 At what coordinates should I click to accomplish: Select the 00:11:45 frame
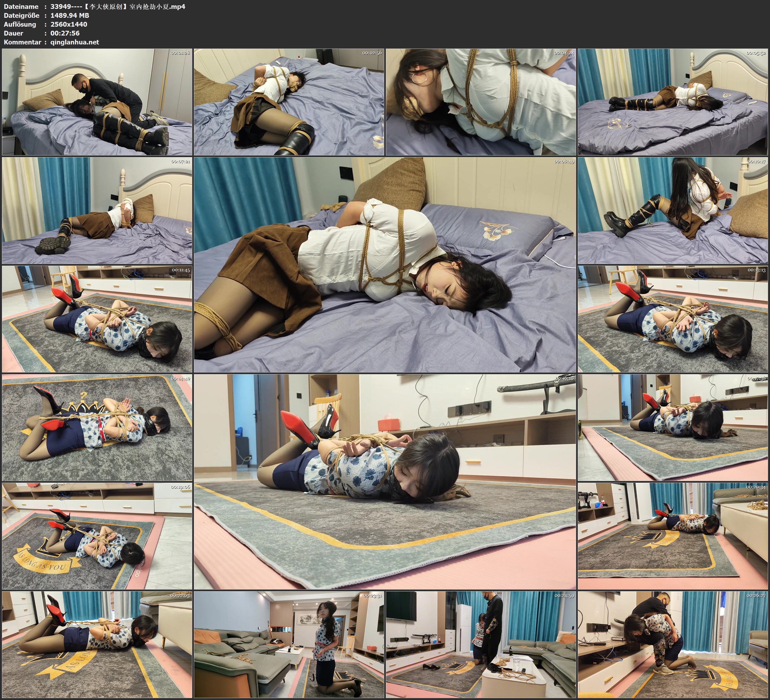(x=97, y=319)
